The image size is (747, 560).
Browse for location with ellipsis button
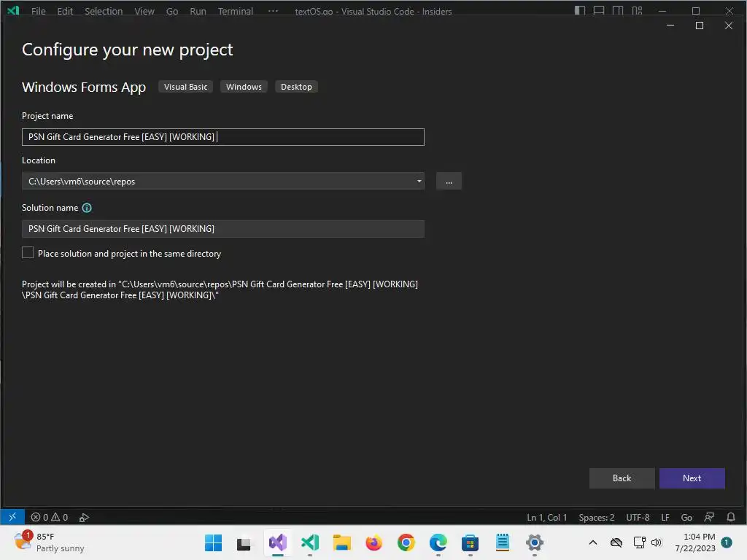coord(449,182)
